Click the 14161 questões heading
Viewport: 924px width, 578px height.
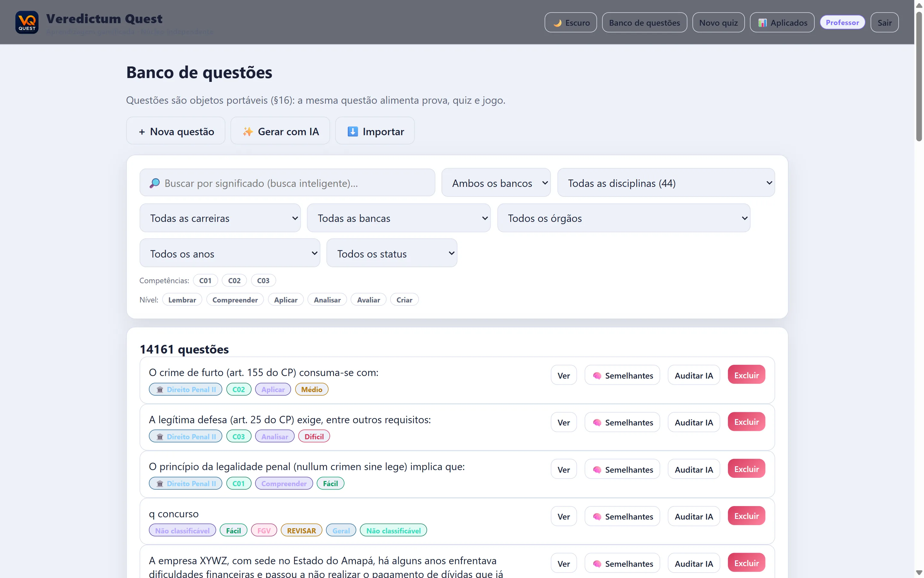184,349
